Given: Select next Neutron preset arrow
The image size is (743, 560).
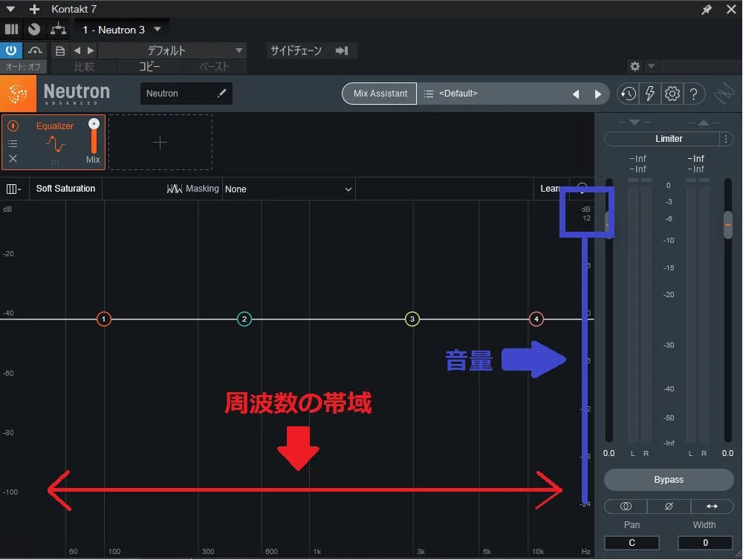Looking at the screenshot, I should coord(598,94).
